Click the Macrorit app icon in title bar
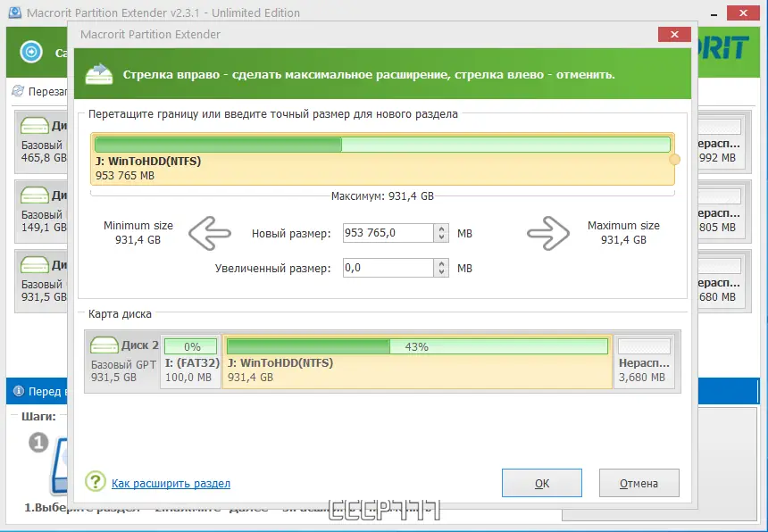The width and height of the screenshot is (768, 532). tap(15, 12)
